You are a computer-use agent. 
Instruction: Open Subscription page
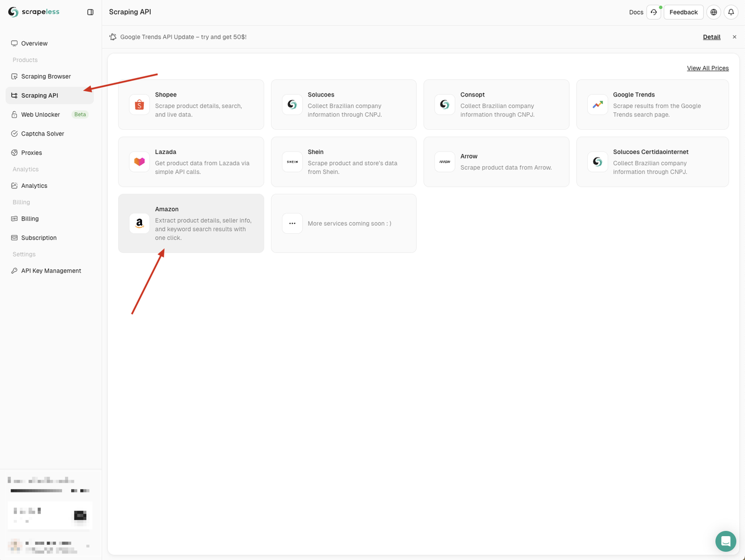(x=49, y=238)
